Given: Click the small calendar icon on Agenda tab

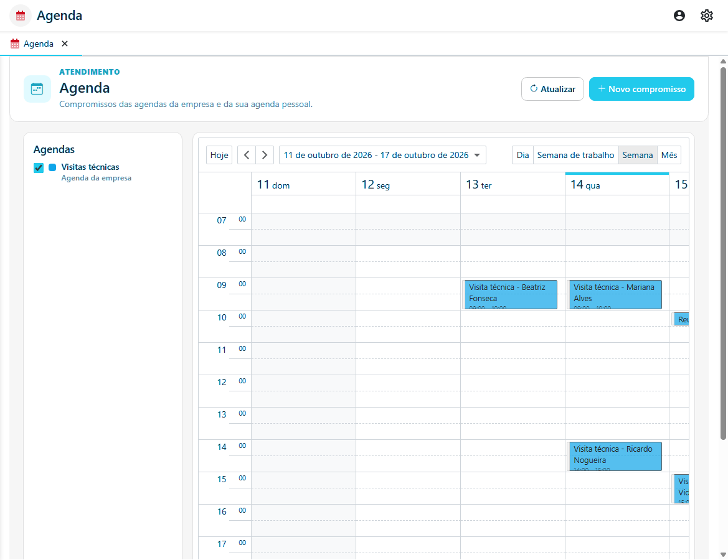Looking at the screenshot, I should click(x=15, y=44).
